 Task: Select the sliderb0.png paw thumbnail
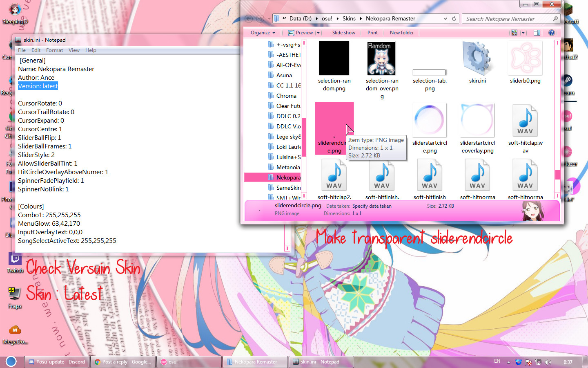[x=525, y=58]
